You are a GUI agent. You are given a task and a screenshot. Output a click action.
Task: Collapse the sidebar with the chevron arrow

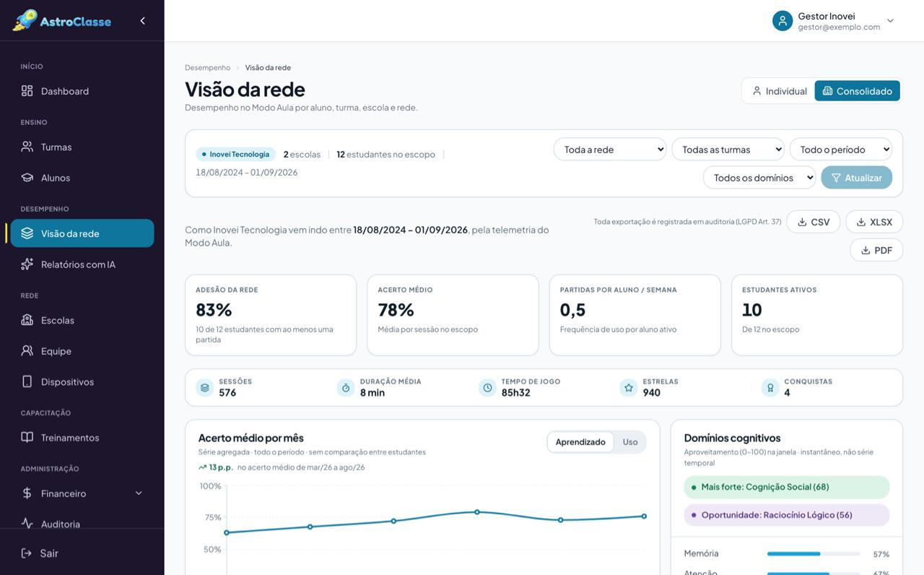pyautogui.click(x=142, y=21)
